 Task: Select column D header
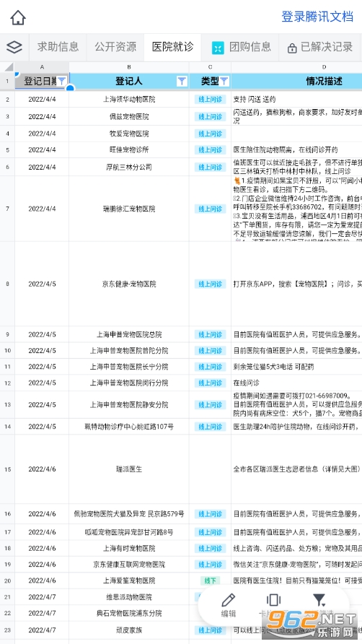pos(296,67)
